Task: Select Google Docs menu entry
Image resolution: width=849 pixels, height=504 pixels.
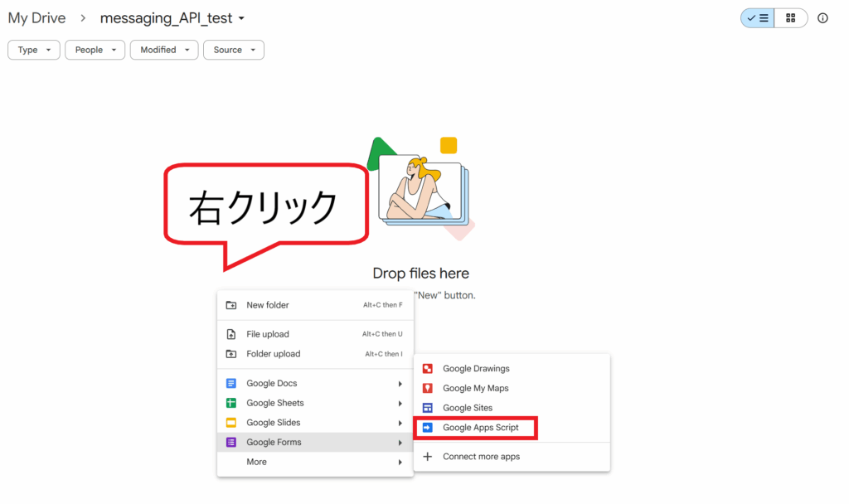Action: click(315, 383)
